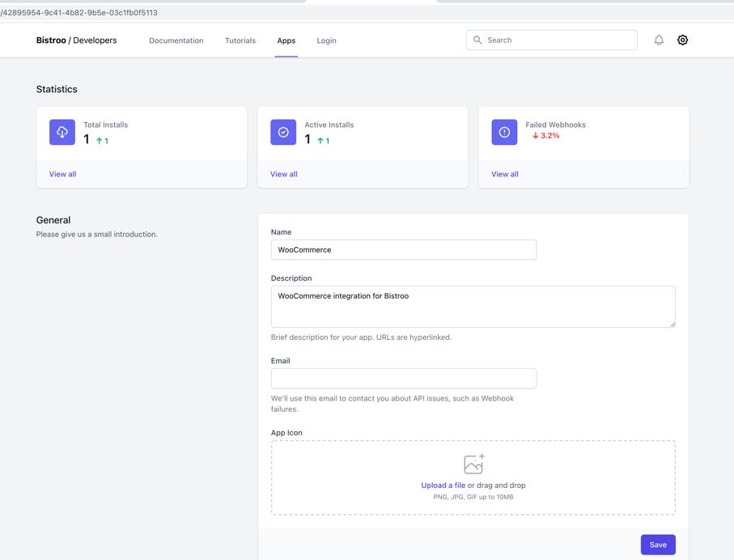The height and width of the screenshot is (560, 734).
Task: Click the Name field containing WooCommerce
Action: click(x=404, y=250)
